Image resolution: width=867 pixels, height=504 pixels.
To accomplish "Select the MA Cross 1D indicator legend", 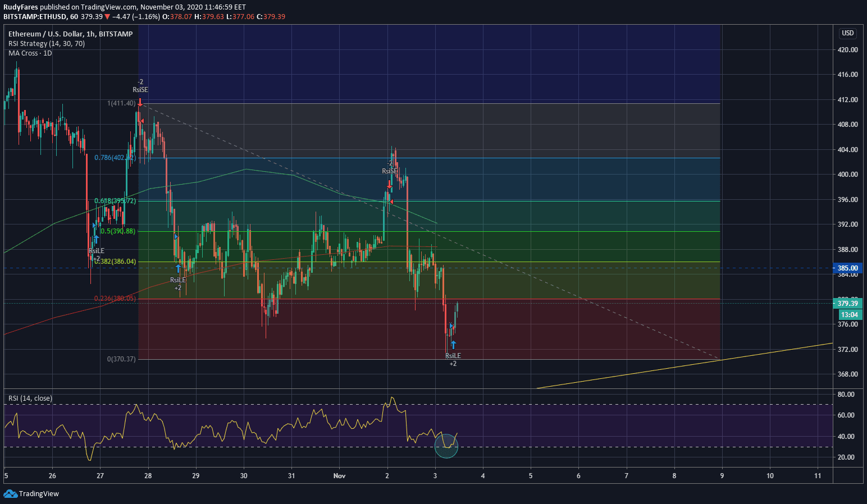I will click(x=30, y=53).
